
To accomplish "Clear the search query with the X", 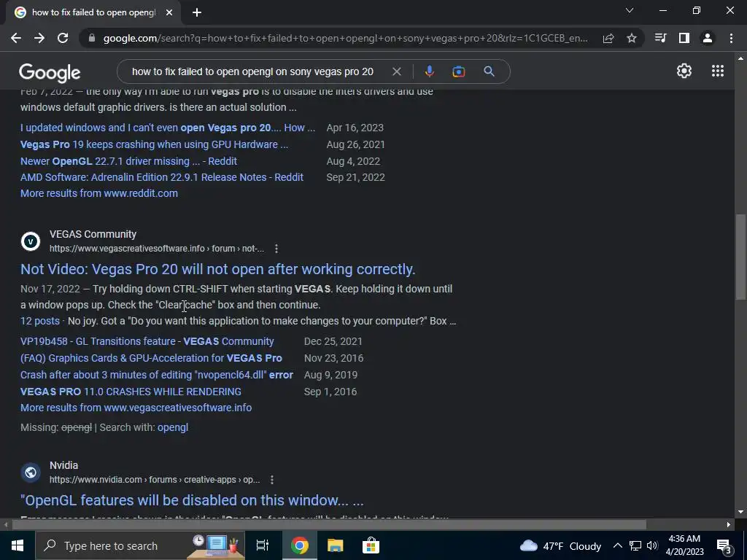I will click(x=396, y=71).
